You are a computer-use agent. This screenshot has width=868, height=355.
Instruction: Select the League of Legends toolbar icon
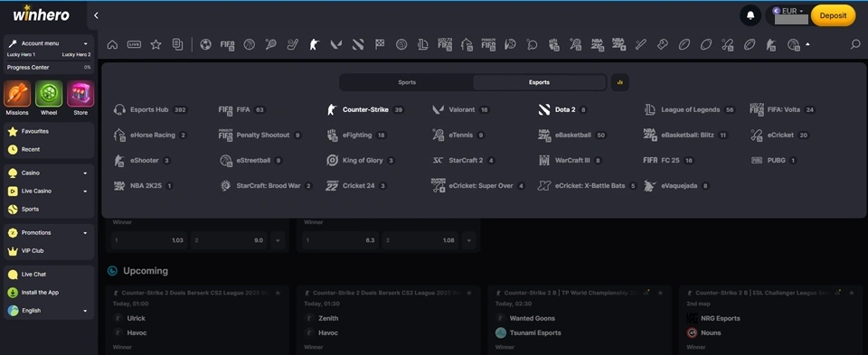(x=423, y=45)
